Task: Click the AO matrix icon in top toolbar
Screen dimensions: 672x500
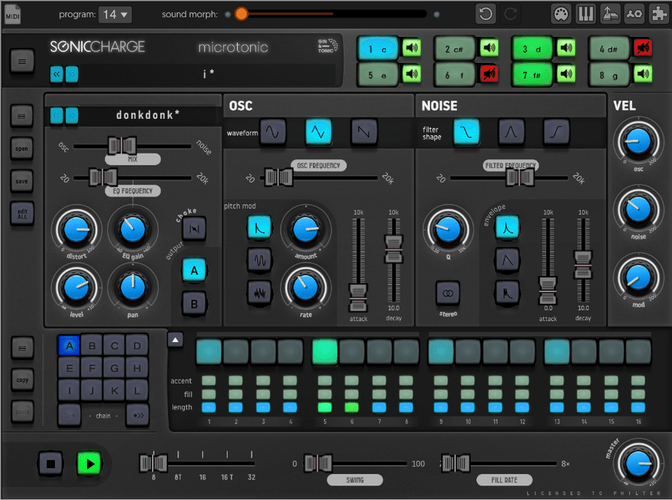Action: (634, 14)
